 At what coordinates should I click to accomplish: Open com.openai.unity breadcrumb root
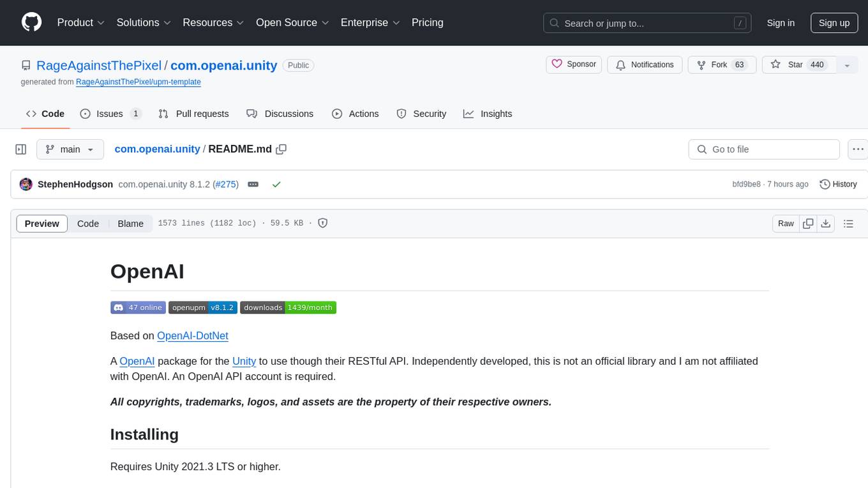(157, 149)
